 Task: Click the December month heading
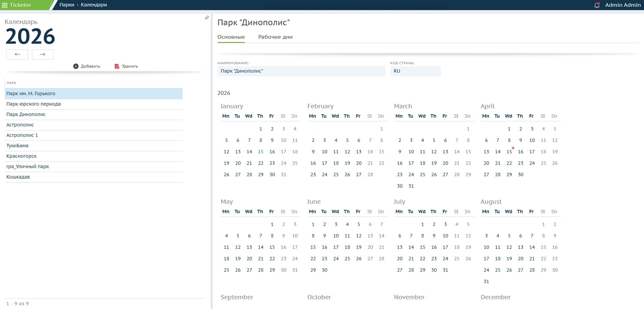click(x=496, y=297)
